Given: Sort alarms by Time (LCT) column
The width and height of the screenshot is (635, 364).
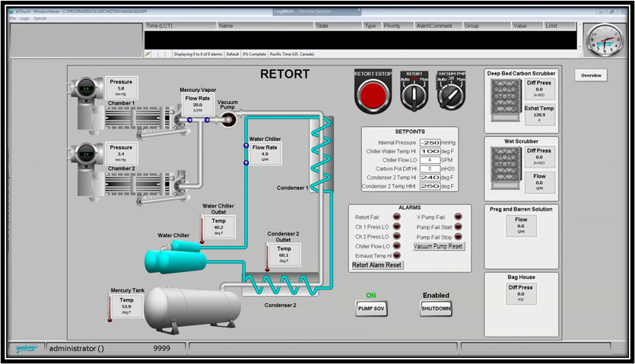Looking at the screenshot, I should tap(181, 26).
